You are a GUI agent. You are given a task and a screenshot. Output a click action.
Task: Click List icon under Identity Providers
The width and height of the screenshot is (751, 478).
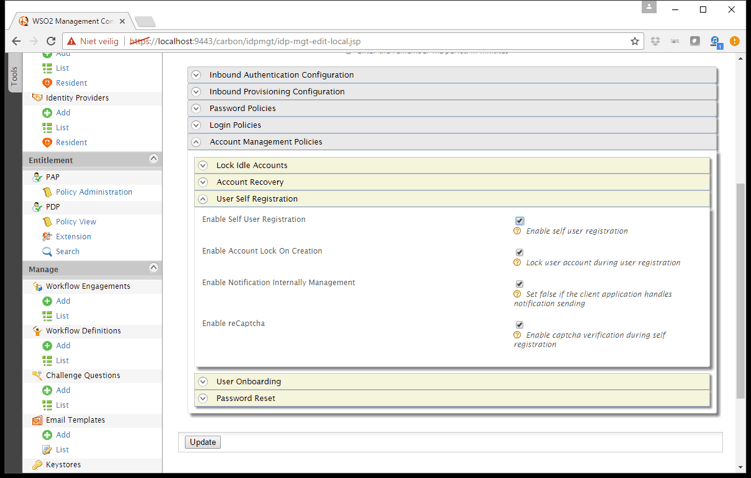47,127
